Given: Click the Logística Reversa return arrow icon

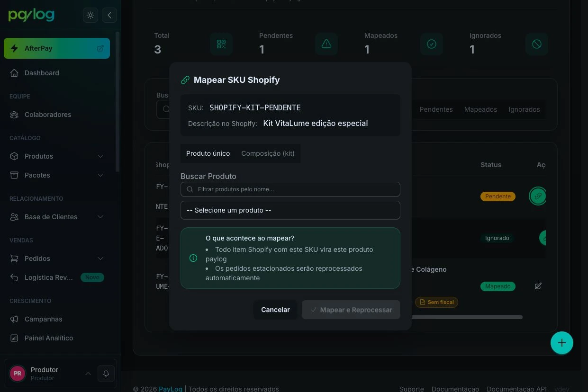Looking at the screenshot, I should (x=14, y=277).
